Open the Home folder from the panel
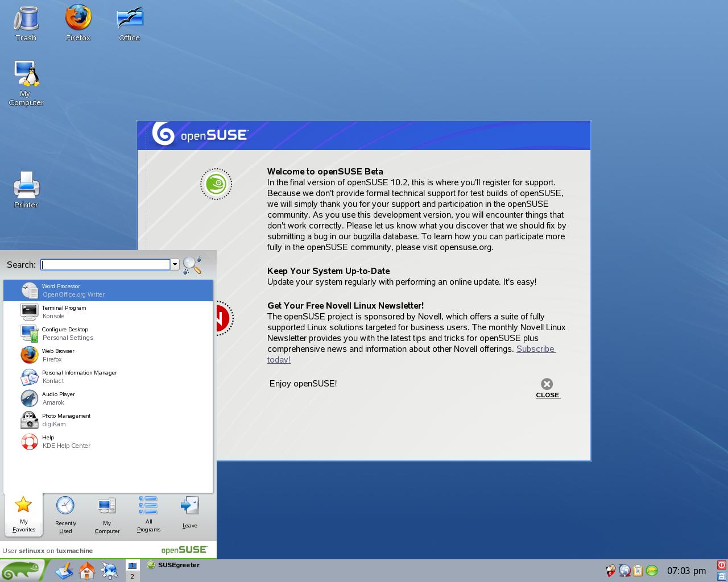This screenshot has width=728, height=582. click(x=87, y=570)
